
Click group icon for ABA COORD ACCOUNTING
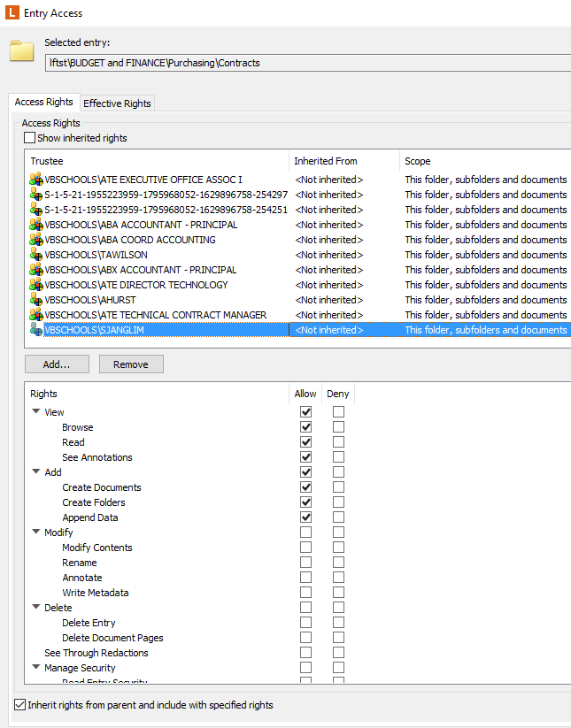click(36, 240)
